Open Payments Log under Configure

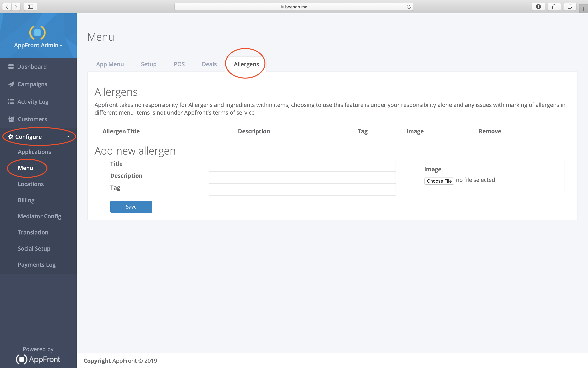coord(36,265)
